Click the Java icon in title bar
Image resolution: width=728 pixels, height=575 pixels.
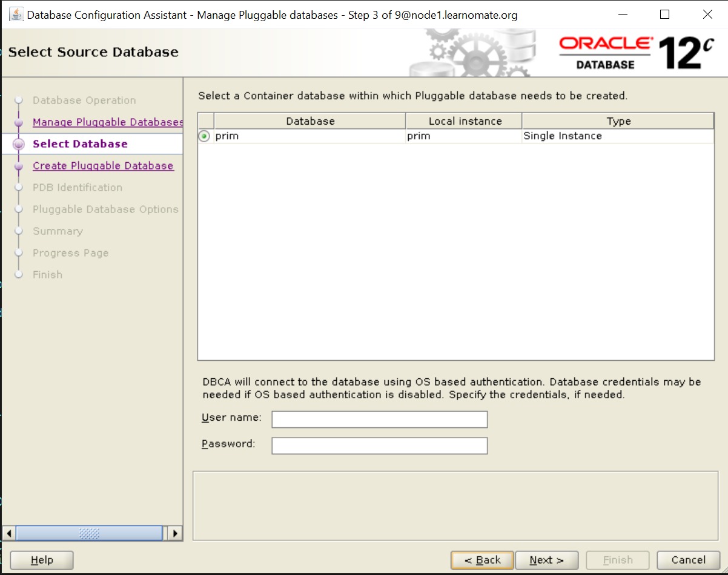tap(16, 15)
